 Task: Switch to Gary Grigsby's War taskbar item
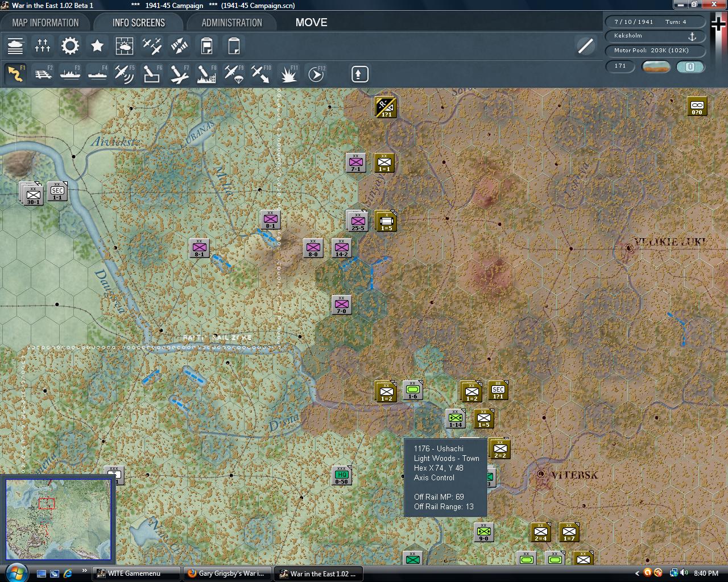tap(227, 573)
